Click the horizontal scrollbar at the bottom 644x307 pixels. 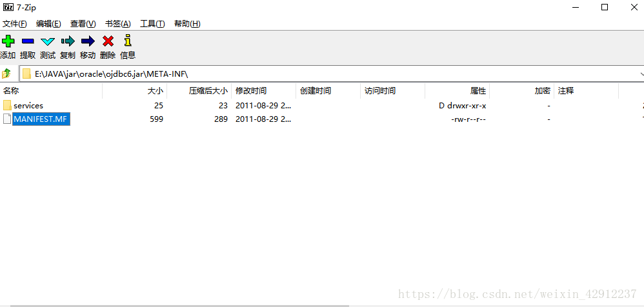pyautogui.click(x=179, y=306)
